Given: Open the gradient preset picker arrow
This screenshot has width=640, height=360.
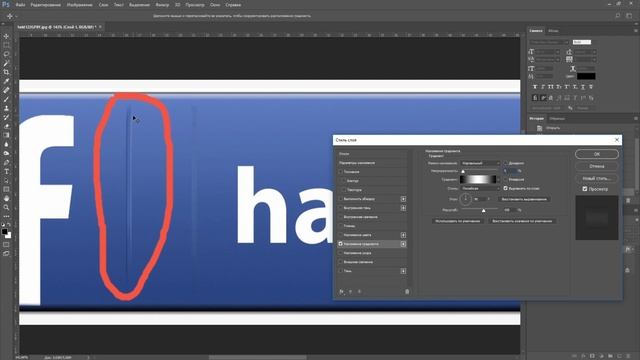Looking at the screenshot, I should click(498, 179).
